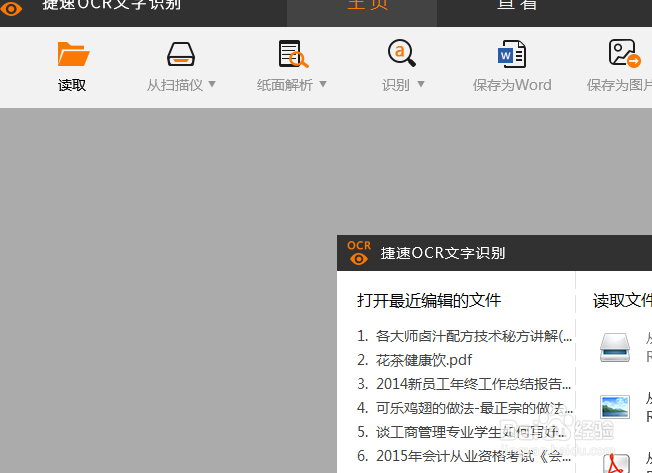The height and width of the screenshot is (473, 652).
Task: Open recent file 2015年会计从业资格考试
Action: point(464,456)
